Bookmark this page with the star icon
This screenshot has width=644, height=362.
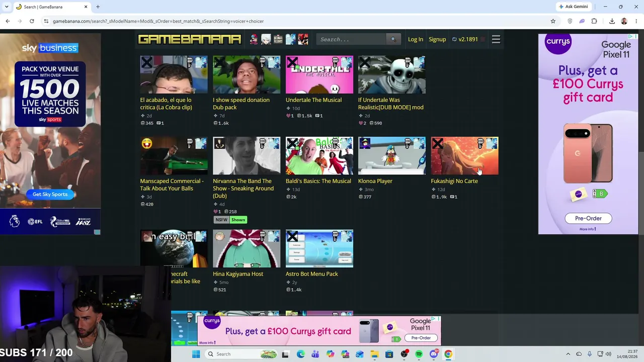point(553,21)
